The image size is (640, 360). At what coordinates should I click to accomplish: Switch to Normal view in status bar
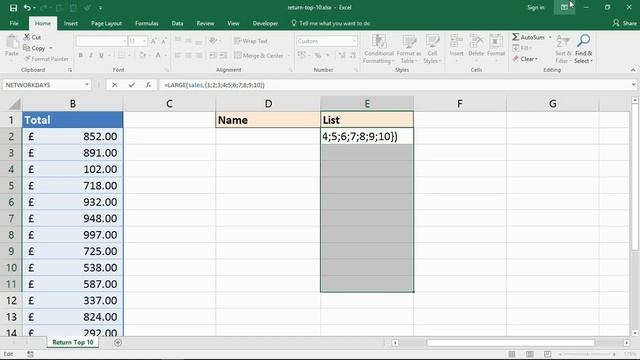coord(512,354)
